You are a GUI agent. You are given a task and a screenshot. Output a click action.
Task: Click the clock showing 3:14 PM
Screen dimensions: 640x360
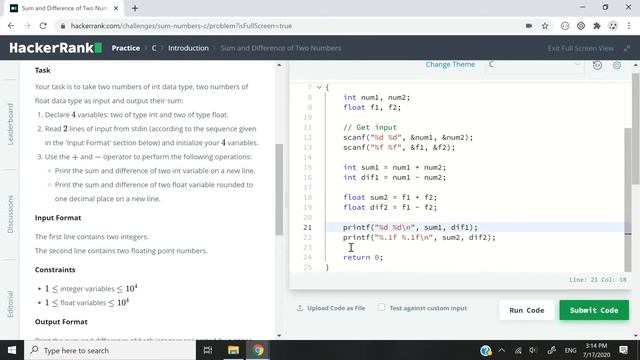(596, 346)
